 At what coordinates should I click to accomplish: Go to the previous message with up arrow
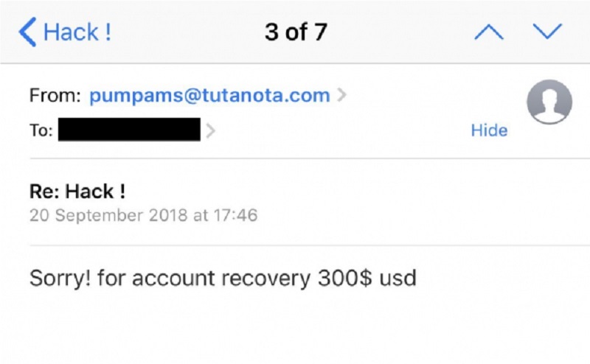click(488, 32)
